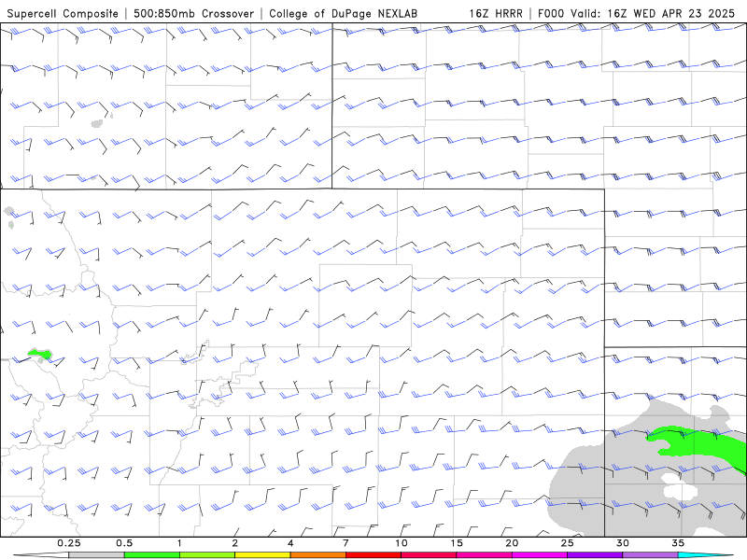This screenshot has width=747, height=560.
Task: Click the colorbar label '0.25'
Action: coord(69,543)
